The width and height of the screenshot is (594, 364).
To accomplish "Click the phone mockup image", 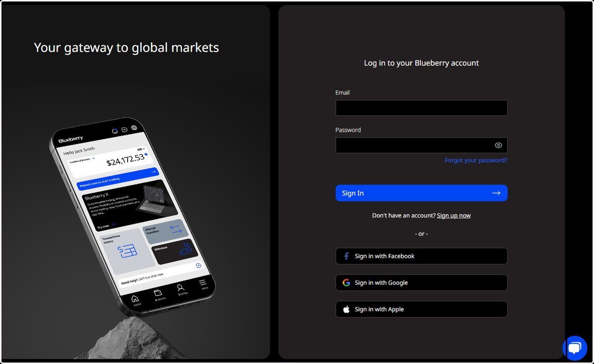I will point(133,217).
